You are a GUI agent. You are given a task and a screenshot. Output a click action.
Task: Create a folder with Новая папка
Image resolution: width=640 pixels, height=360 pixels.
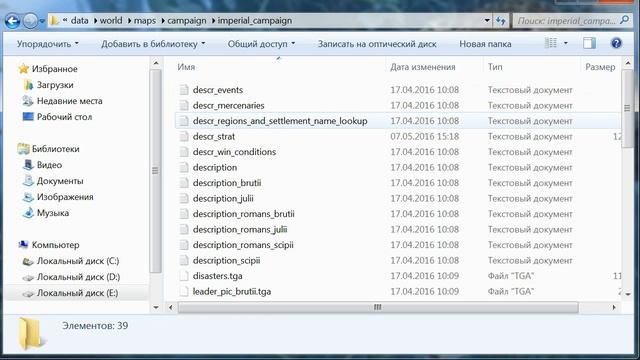point(485,44)
